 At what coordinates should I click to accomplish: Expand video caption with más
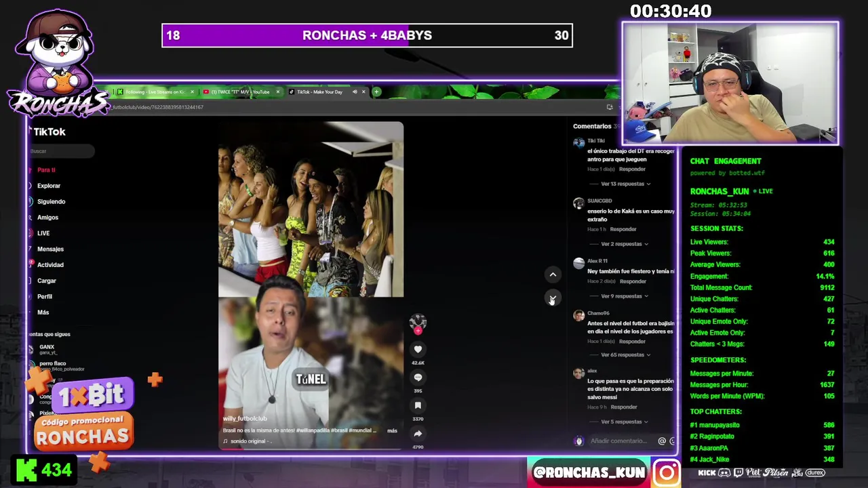pyautogui.click(x=392, y=431)
